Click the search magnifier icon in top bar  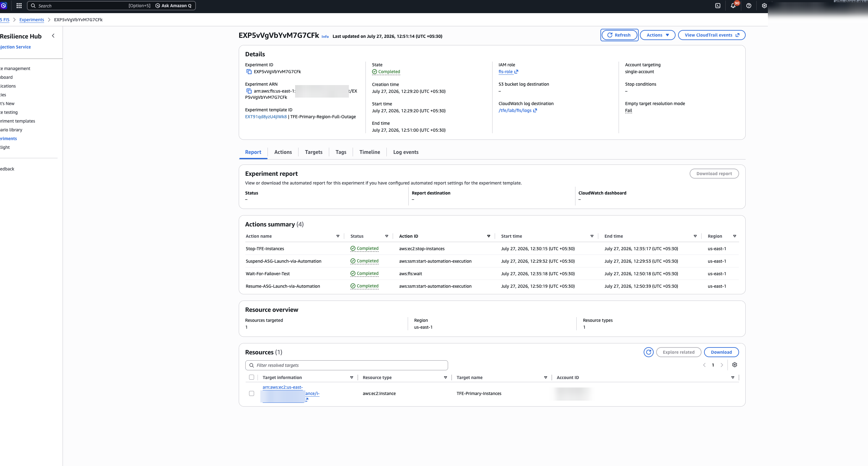tap(33, 6)
